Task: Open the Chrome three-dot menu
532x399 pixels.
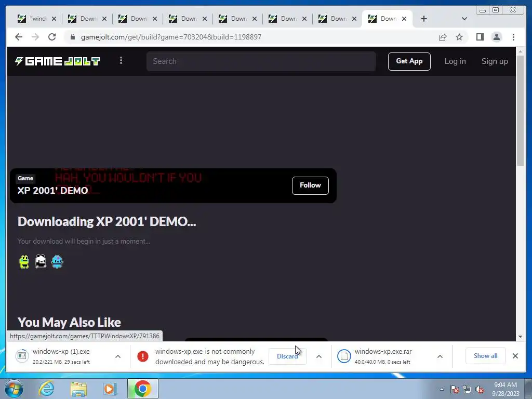Action: tap(513, 37)
